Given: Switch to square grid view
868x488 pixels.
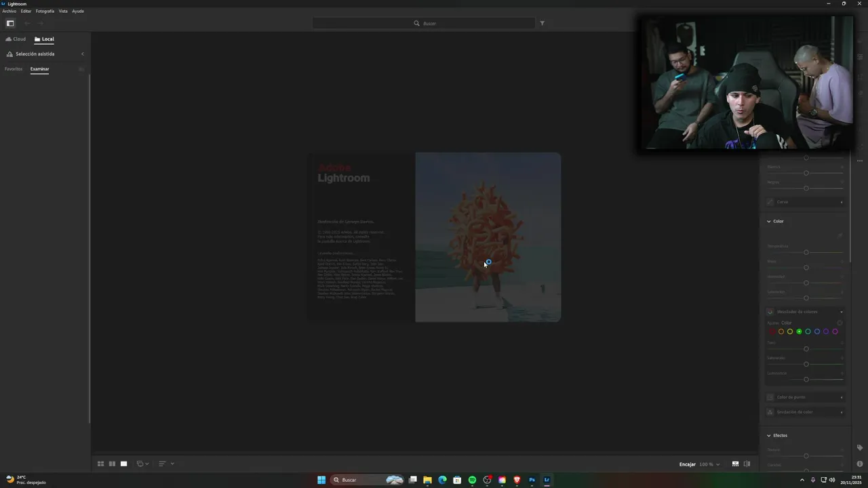Looking at the screenshot, I should click(112, 464).
